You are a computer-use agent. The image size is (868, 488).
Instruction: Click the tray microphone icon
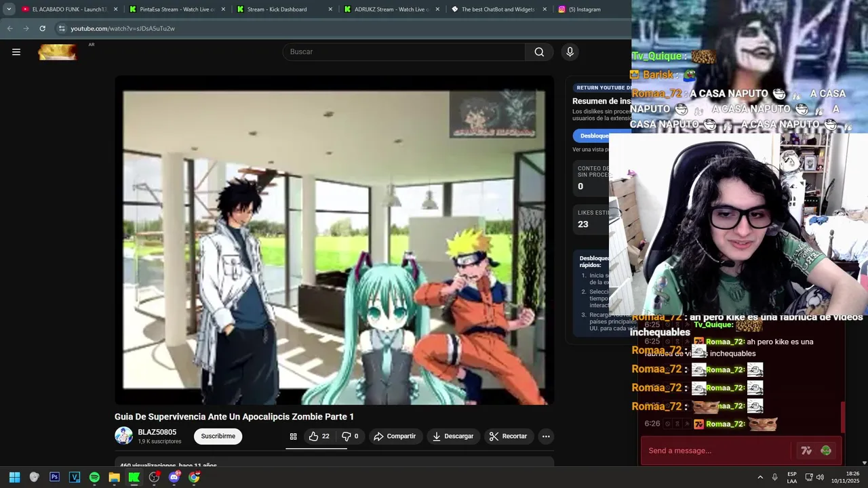pyautogui.click(x=774, y=477)
